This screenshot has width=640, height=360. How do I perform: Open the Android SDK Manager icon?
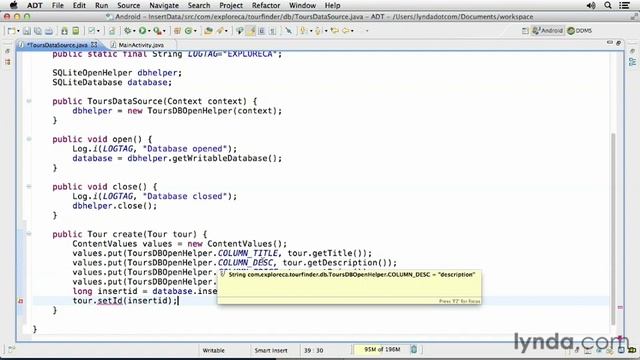(64, 31)
